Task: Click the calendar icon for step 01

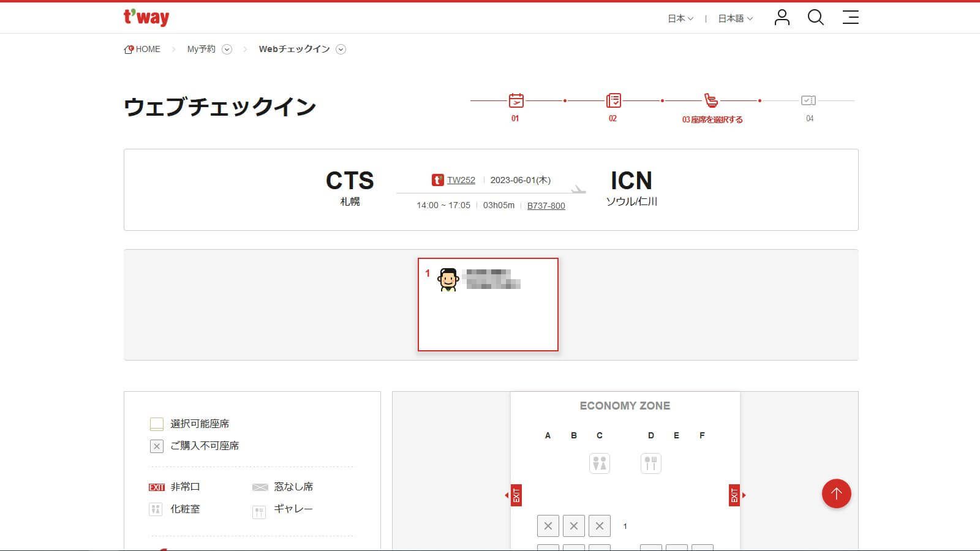Action: click(515, 100)
